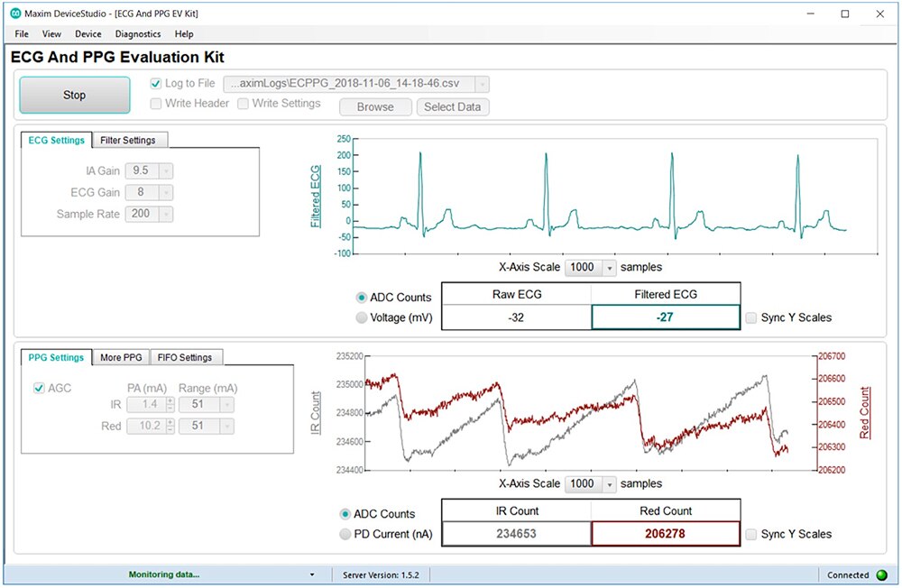Screen dimensions: 902x588
Task: Click the IR PA (mA) stepper arrows
Action: pos(170,404)
